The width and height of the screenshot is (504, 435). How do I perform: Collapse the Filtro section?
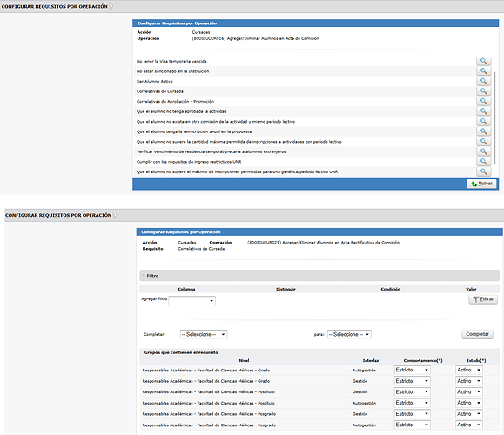tap(144, 276)
